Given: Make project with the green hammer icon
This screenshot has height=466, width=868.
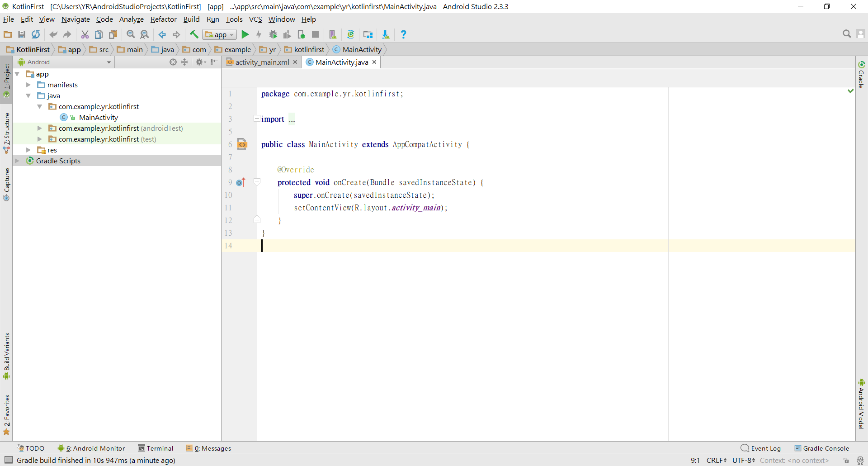Looking at the screenshot, I should pos(194,34).
